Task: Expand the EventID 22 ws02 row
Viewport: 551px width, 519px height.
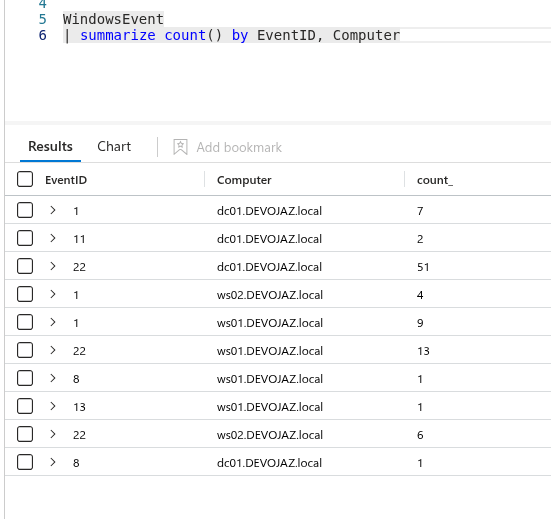Action: point(53,434)
